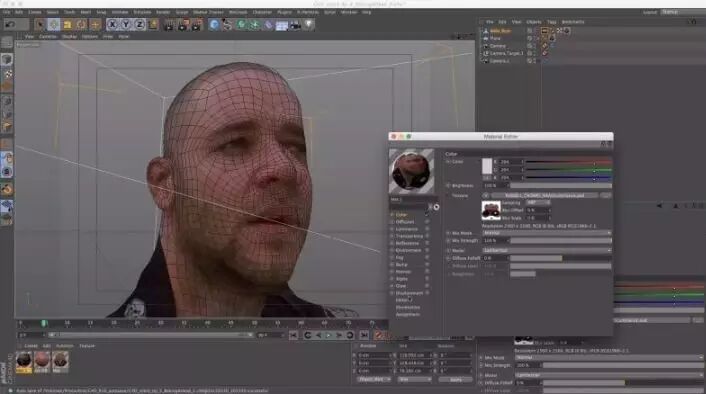Toggle the Glow channel checkbox
The image size is (706, 394).
click(392, 286)
